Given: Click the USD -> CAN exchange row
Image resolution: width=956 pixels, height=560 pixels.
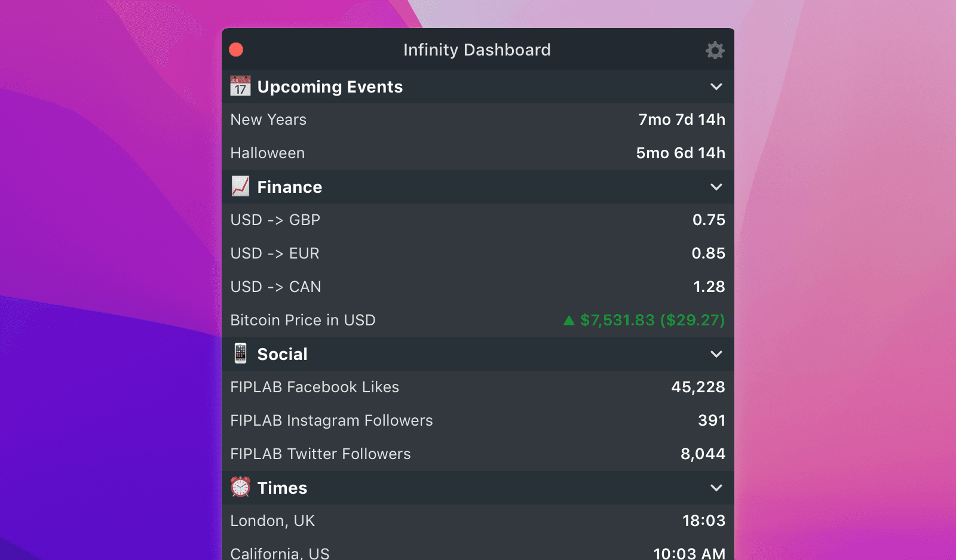Looking at the screenshot, I should click(x=478, y=287).
